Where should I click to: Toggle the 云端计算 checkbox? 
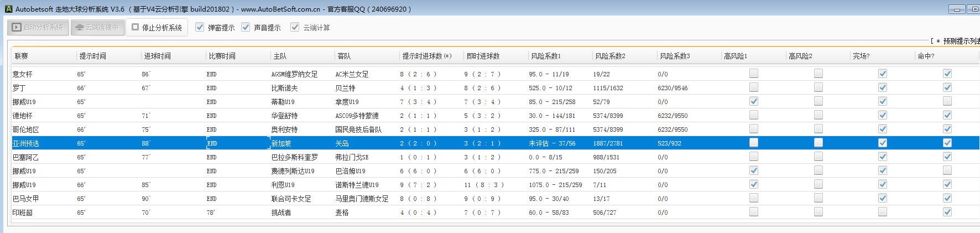[x=295, y=27]
